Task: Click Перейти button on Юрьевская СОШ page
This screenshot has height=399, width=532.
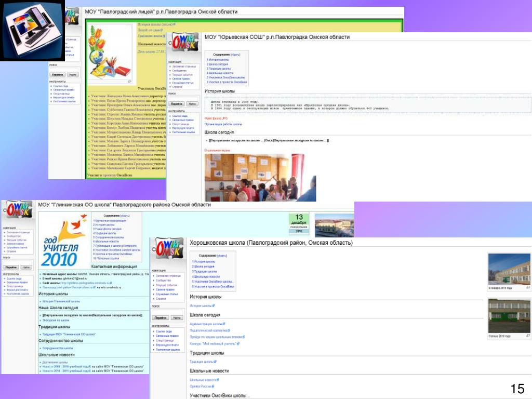Action: (177, 104)
